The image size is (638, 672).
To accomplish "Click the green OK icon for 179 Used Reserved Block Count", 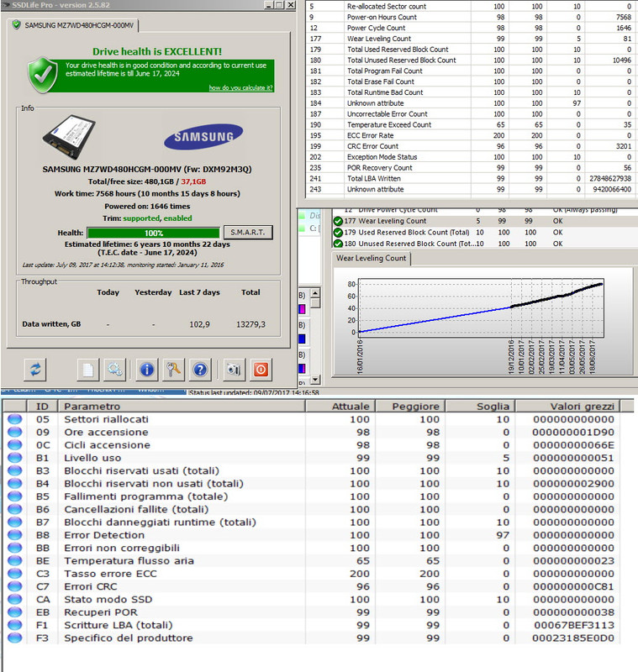I will coord(338,233).
